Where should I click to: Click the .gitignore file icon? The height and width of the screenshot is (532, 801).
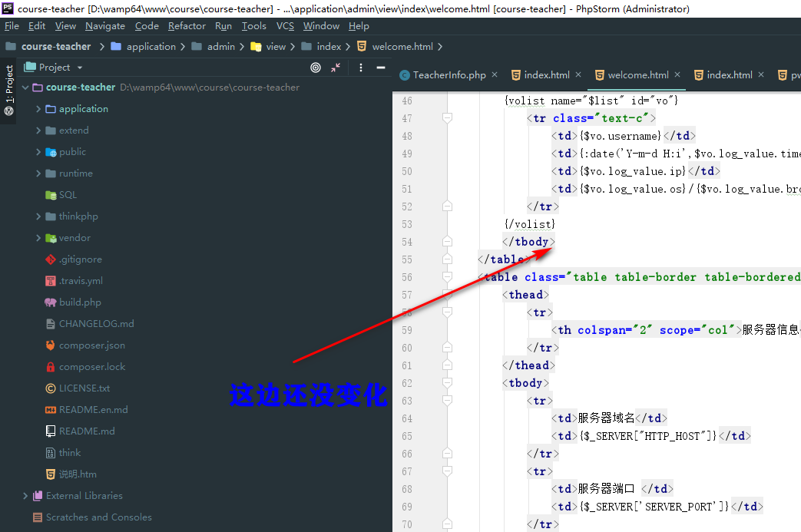click(50, 259)
